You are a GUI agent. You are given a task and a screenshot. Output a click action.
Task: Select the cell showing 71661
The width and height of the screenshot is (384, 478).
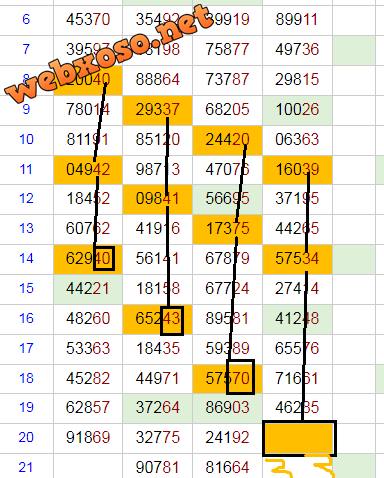click(297, 379)
